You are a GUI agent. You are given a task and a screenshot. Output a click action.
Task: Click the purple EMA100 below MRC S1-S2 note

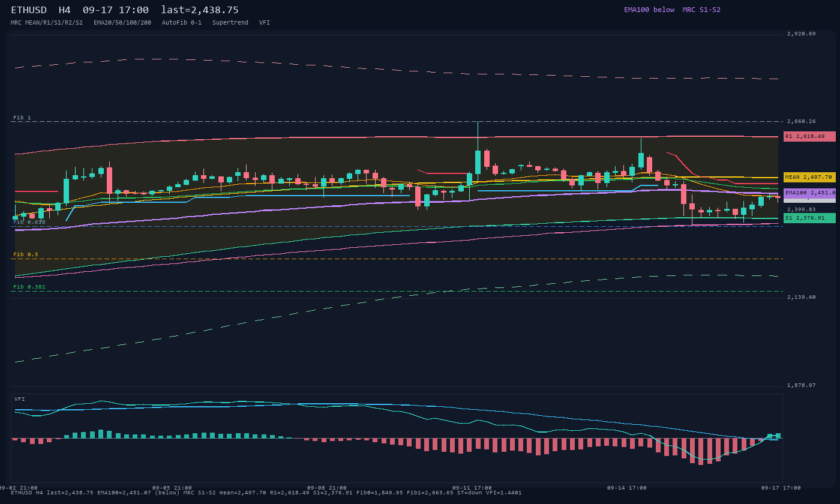click(672, 10)
